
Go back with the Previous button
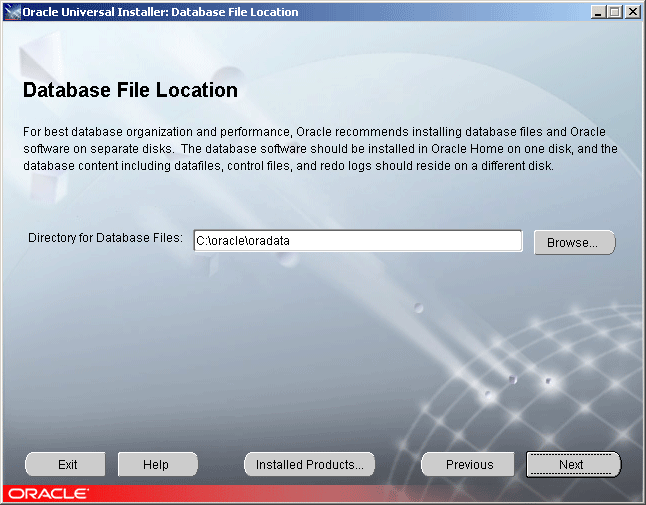click(469, 465)
